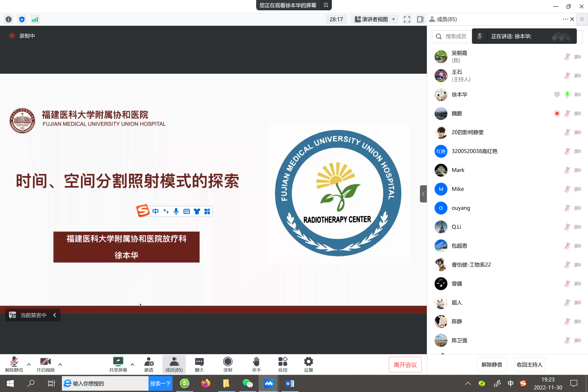Start sharing screen
Viewport: 588px width, 392px height.
click(118, 364)
